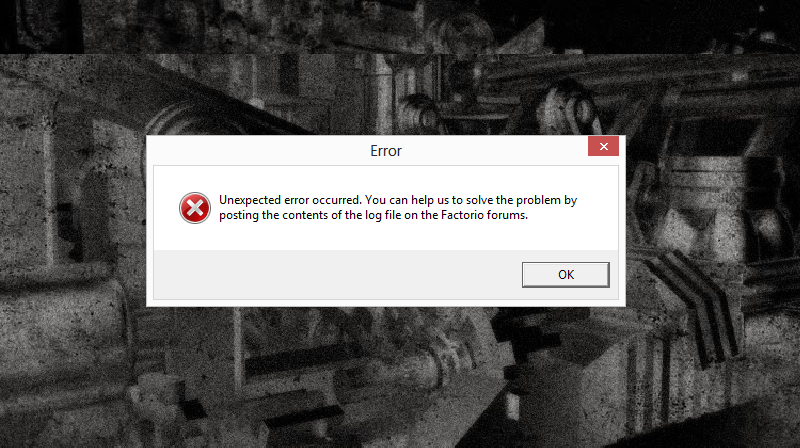Click the empty title bar left of "Error"
Image resolution: width=800 pixels, height=448 pixels.
(255, 151)
